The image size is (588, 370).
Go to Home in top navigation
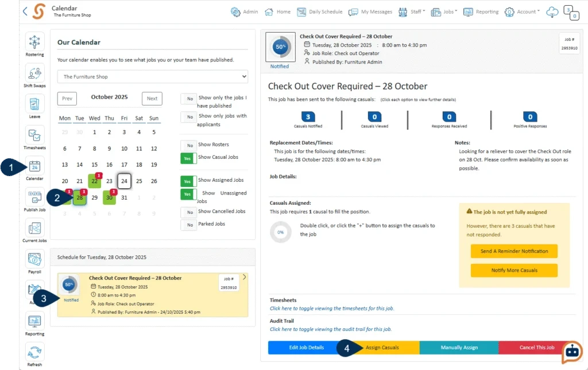pos(278,12)
